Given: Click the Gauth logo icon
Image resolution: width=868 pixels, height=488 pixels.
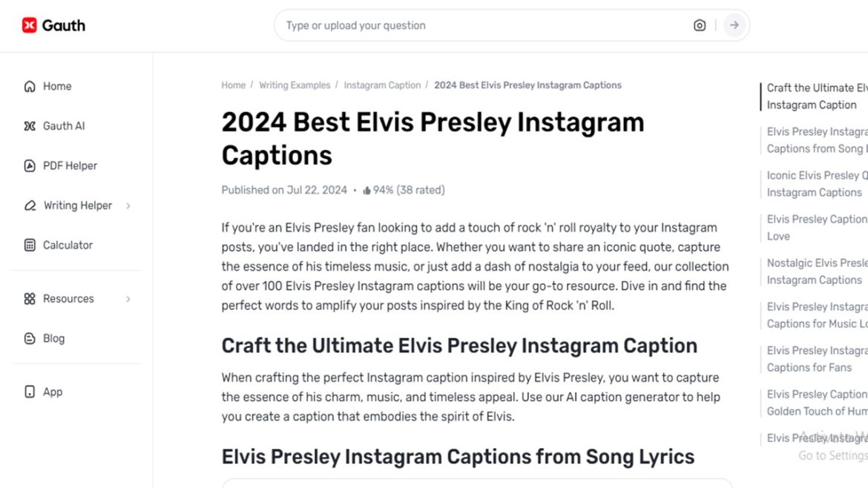Looking at the screenshot, I should tap(30, 25).
